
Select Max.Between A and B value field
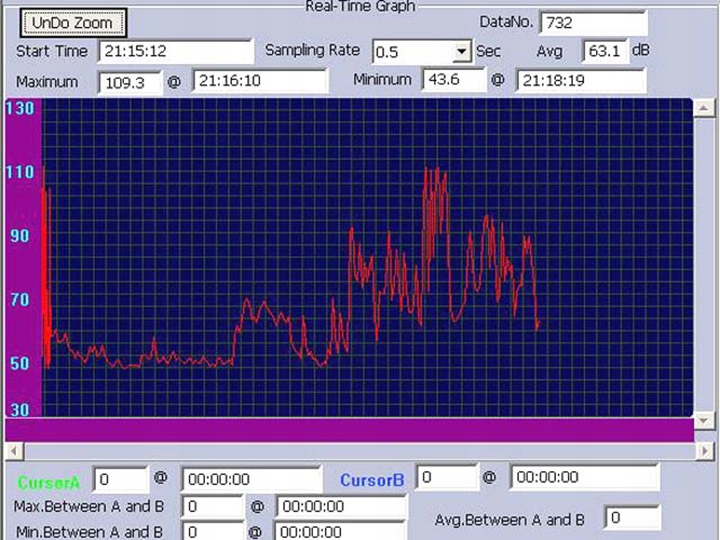[213, 507]
